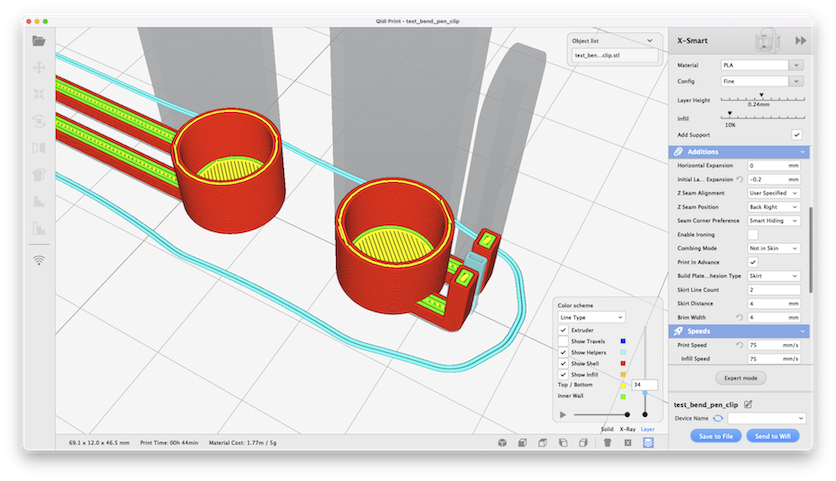836x481 pixels.
Task: Click the open file folder icon
Action: point(39,41)
